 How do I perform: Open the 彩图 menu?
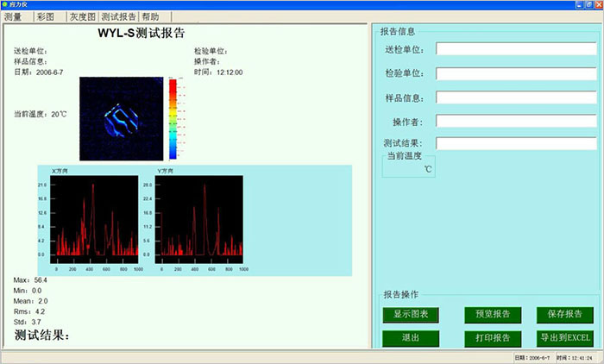click(x=46, y=16)
